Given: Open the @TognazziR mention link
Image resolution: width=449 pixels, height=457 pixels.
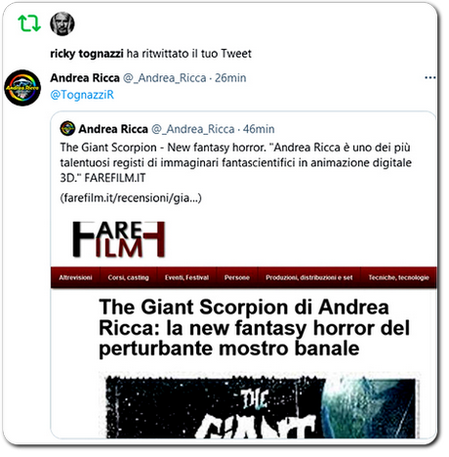Looking at the screenshot, I should [x=82, y=95].
